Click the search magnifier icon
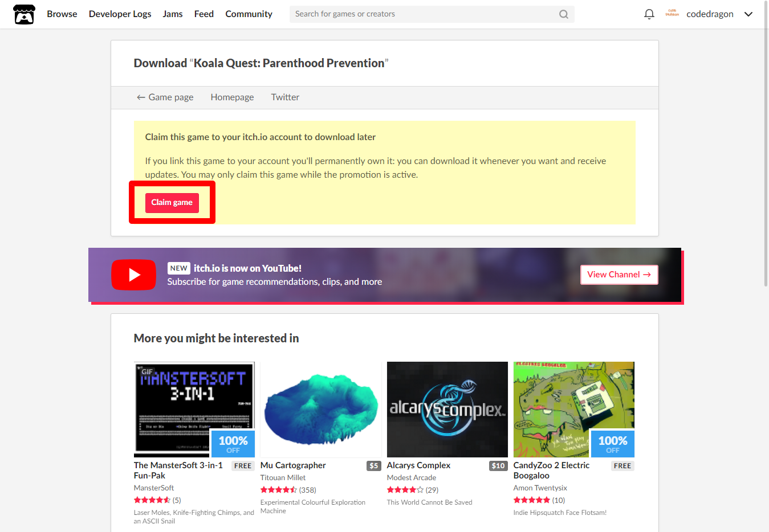The width and height of the screenshot is (769, 532). point(563,14)
